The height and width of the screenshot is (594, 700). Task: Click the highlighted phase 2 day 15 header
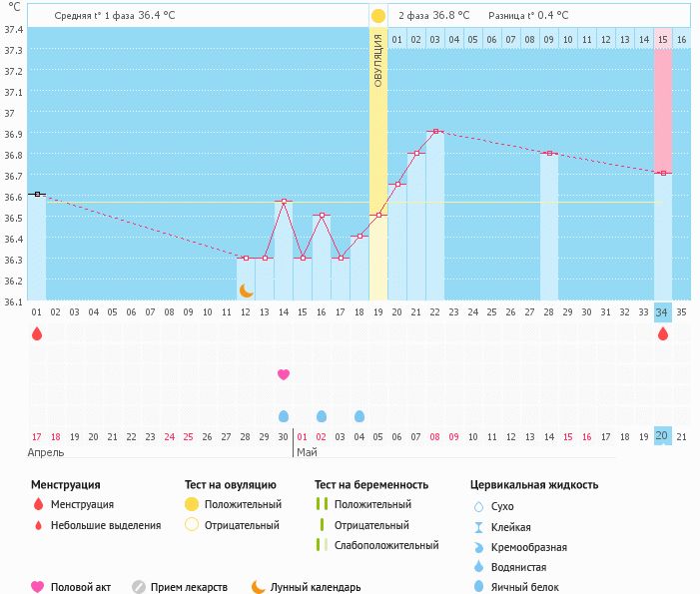tap(663, 40)
